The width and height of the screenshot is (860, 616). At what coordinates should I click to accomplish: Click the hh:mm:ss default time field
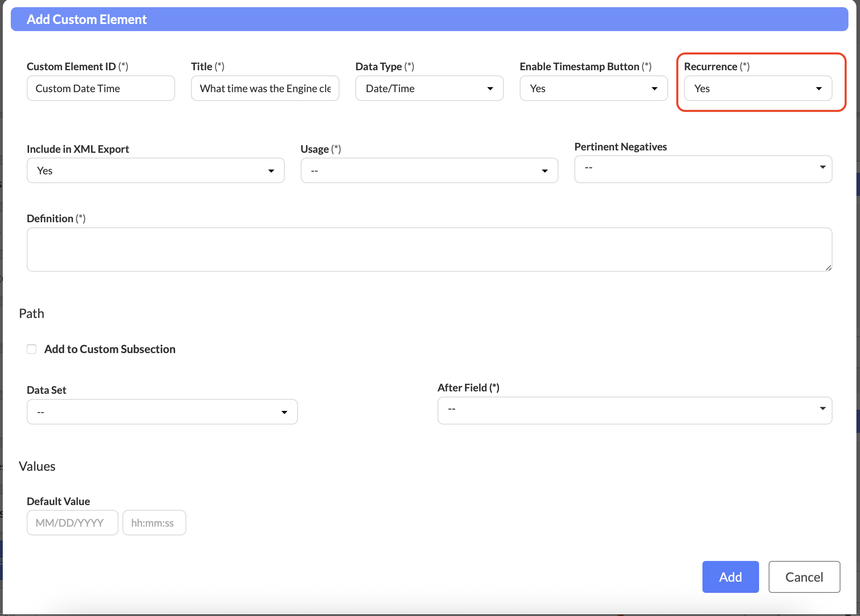click(154, 523)
